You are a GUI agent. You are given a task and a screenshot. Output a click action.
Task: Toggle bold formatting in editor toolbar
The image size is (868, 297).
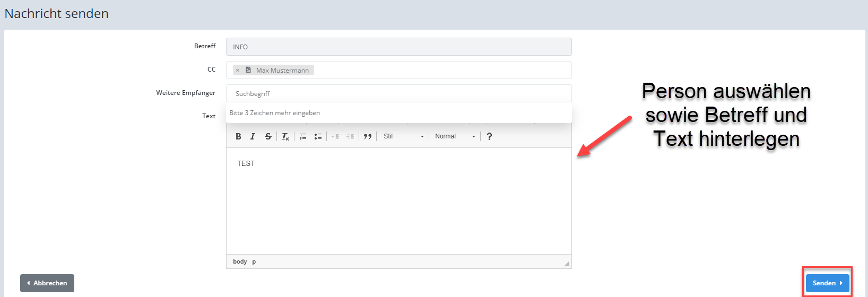coord(238,136)
